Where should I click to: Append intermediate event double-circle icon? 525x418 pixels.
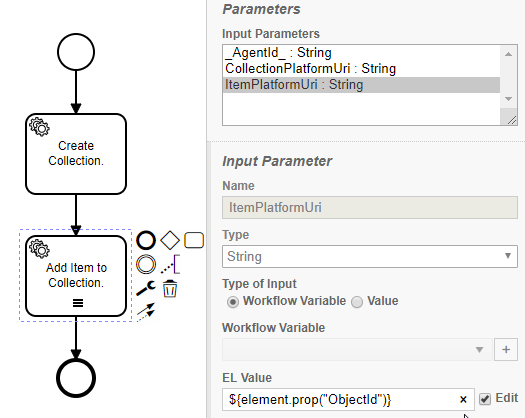(146, 264)
